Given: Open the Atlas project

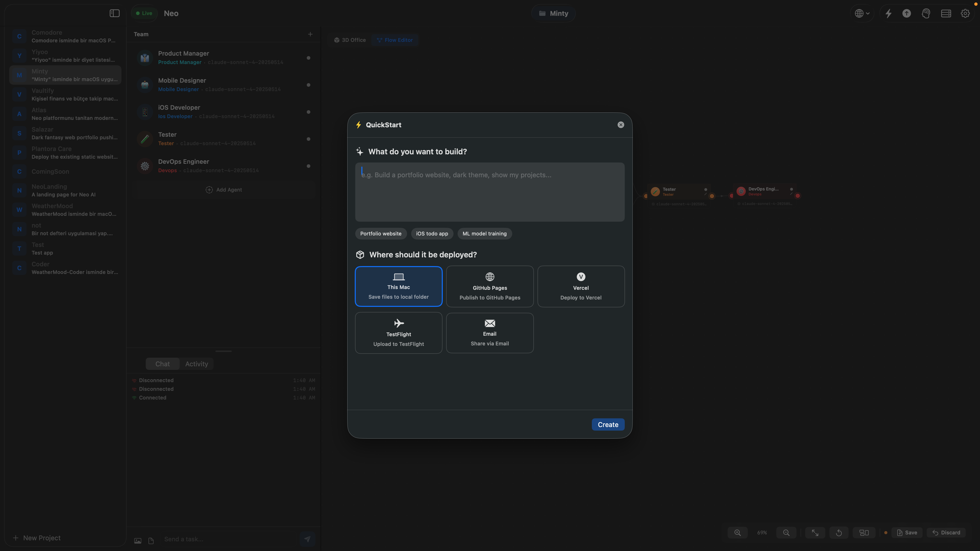Looking at the screenshot, I should [65, 114].
